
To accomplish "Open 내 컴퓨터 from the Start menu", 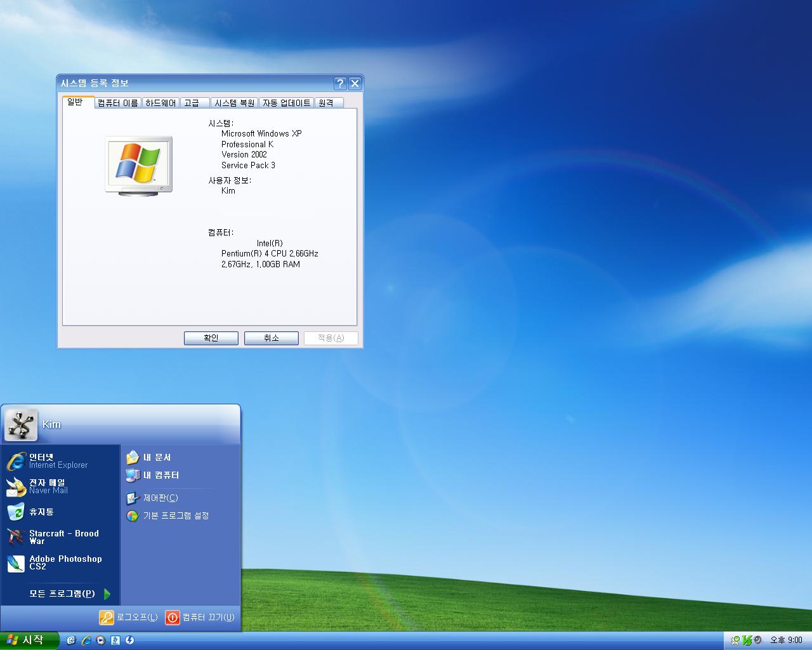I will point(180,475).
